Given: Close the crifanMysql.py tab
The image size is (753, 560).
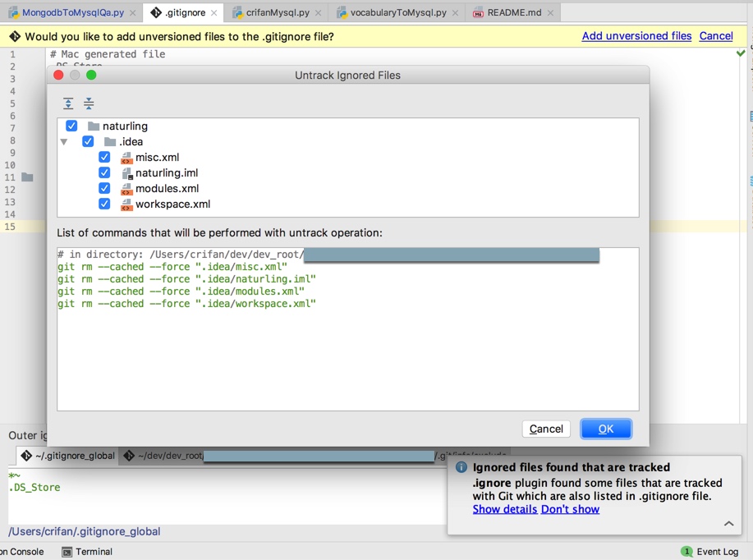Looking at the screenshot, I should tap(318, 13).
